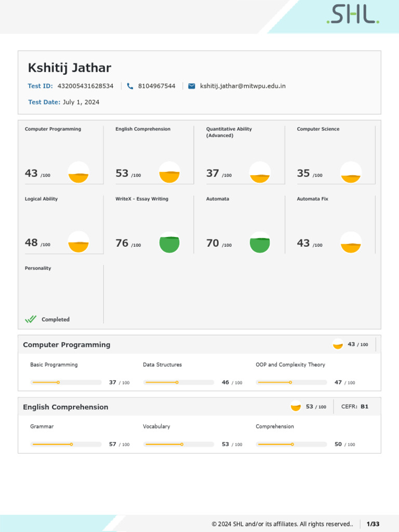Select the Computer Programming section header
The height and width of the screenshot is (532, 399).
pos(66,345)
